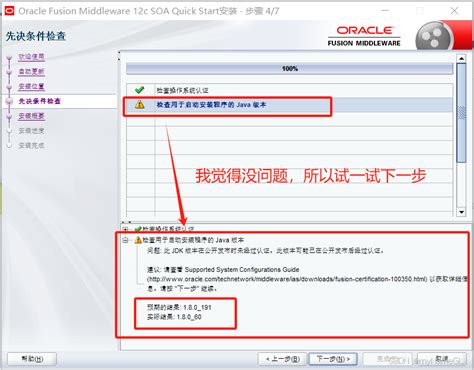Click the 下一步 (Next) button

pyautogui.click(x=333, y=359)
